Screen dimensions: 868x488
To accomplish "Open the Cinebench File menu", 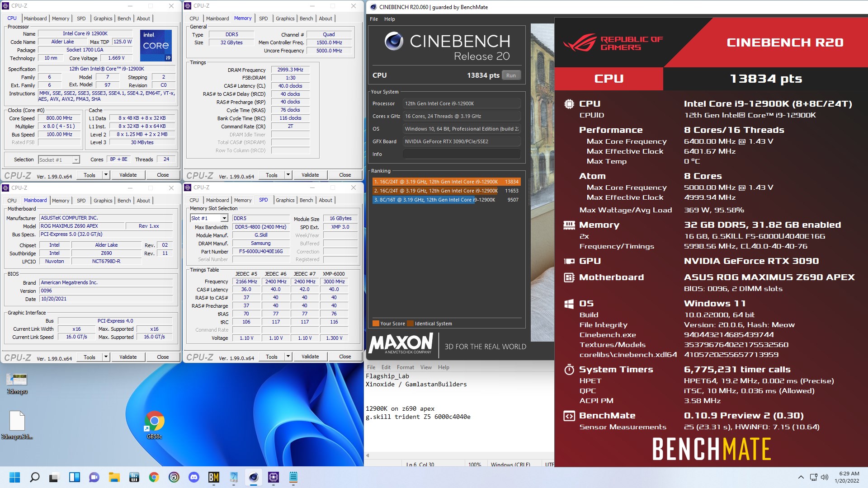I will point(374,19).
